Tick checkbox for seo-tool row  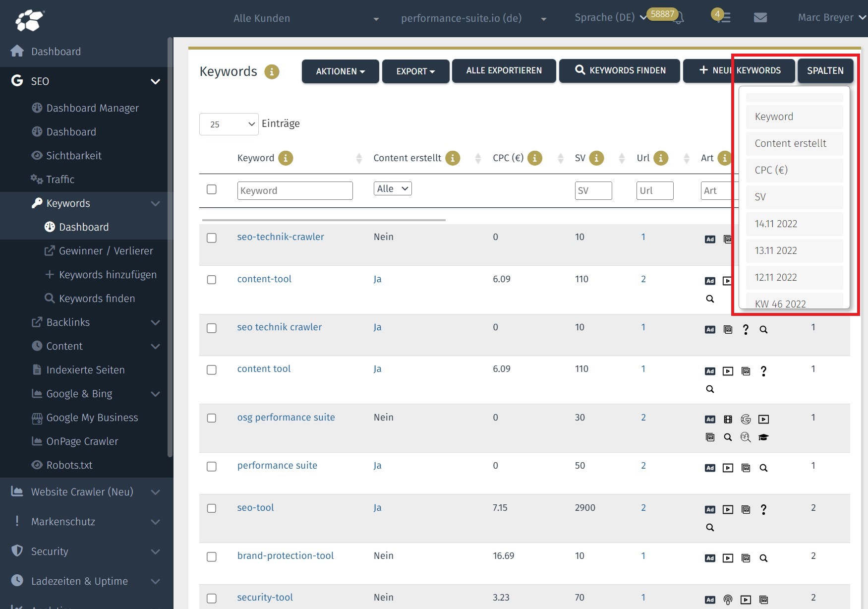click(x=212, y=508)
